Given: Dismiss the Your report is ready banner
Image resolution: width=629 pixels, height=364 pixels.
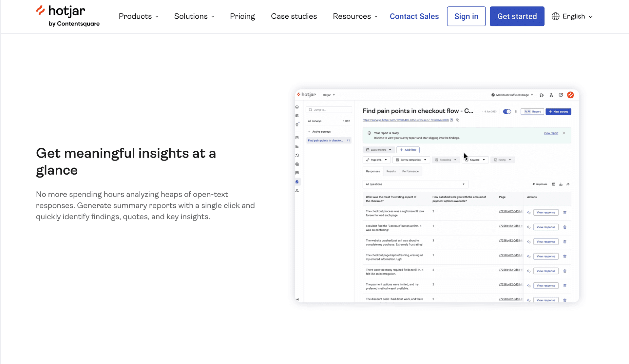Looking at the screenshot, I should point(564,133).
